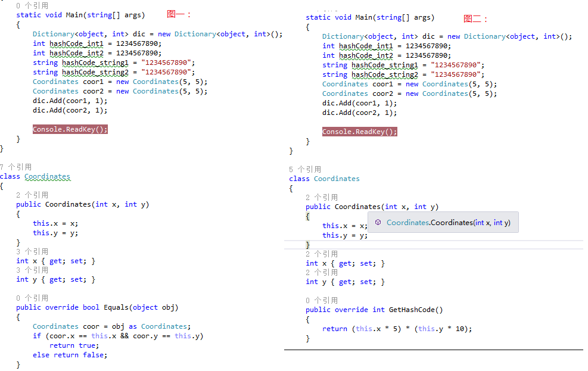This screenshot has height=371, width=588.
Task: Click 'public override bool Equals(object obj)' signature
Action: [97, 307]
